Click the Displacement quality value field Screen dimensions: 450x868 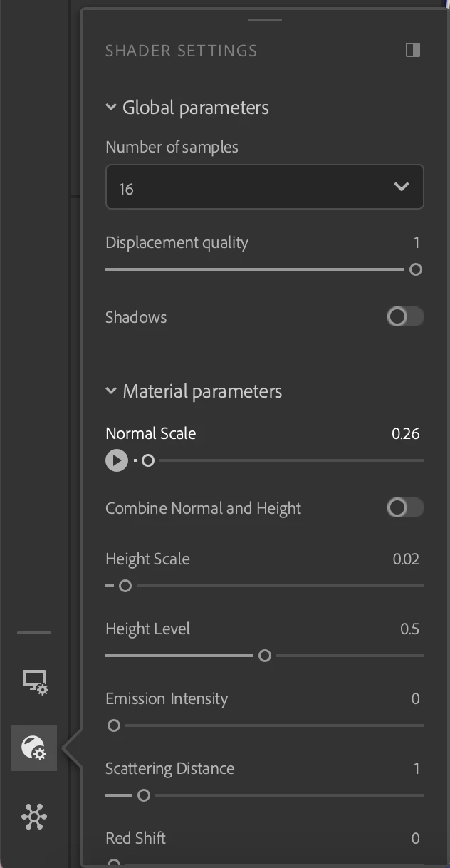[417, 242]
